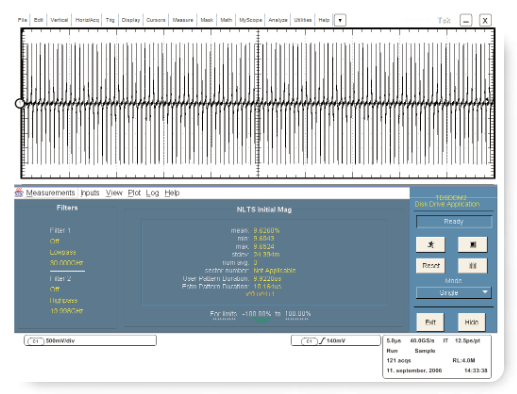
Task: Start the measurement with the run icon button
Action: click(430, 245)
